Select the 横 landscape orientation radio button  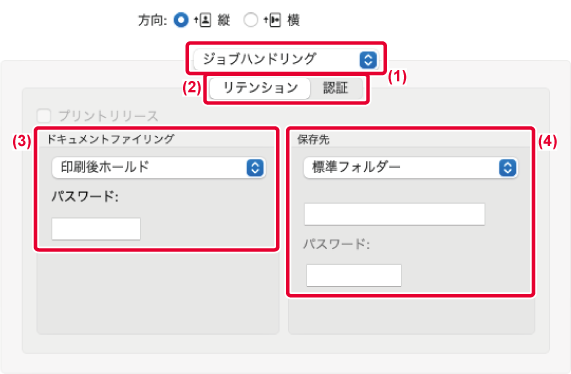[251, 20]
